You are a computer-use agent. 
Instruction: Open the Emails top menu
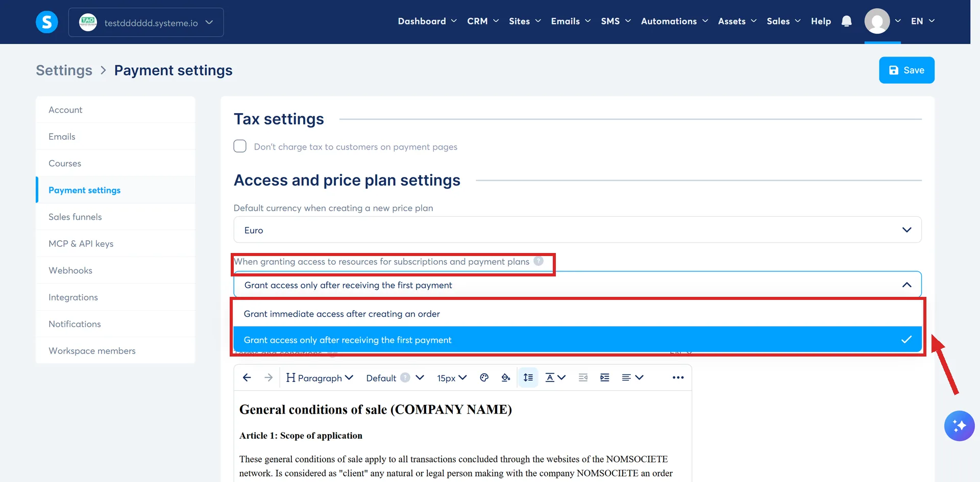571,21
